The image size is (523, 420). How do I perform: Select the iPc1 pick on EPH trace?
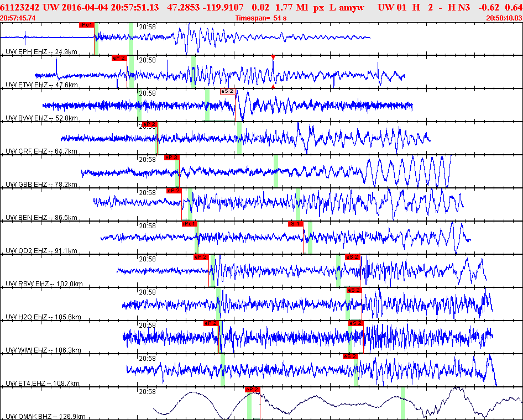point(87,25)
